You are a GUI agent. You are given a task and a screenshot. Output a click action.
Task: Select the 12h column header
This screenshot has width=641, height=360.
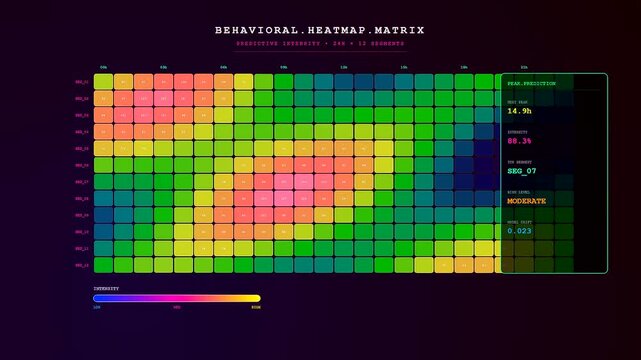point(344,67)
